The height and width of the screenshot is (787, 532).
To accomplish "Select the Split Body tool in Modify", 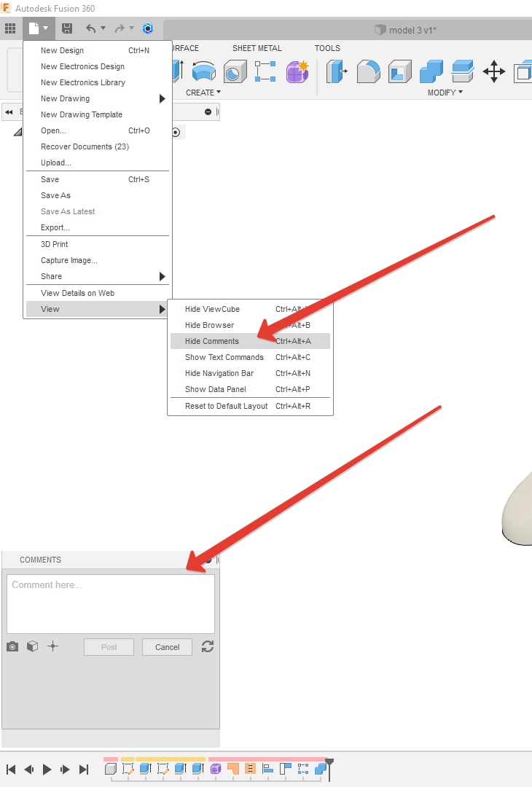I will point(462,71).
